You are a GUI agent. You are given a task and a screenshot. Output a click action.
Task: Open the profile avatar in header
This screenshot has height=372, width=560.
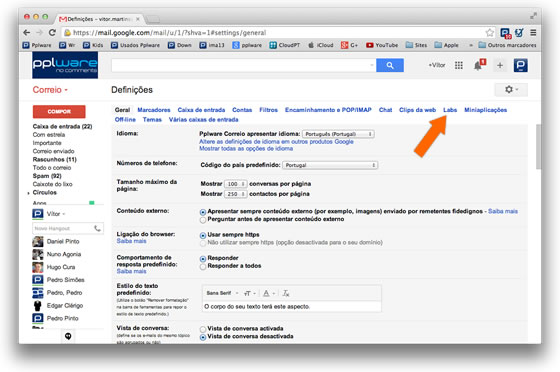520,65
